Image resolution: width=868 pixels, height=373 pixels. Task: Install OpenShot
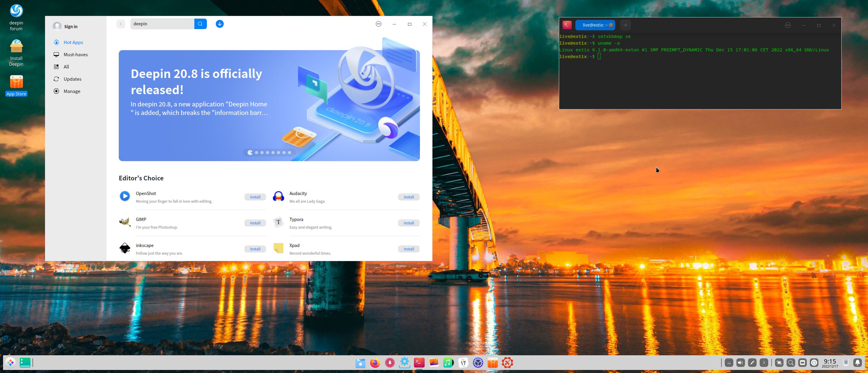point(255,197)
